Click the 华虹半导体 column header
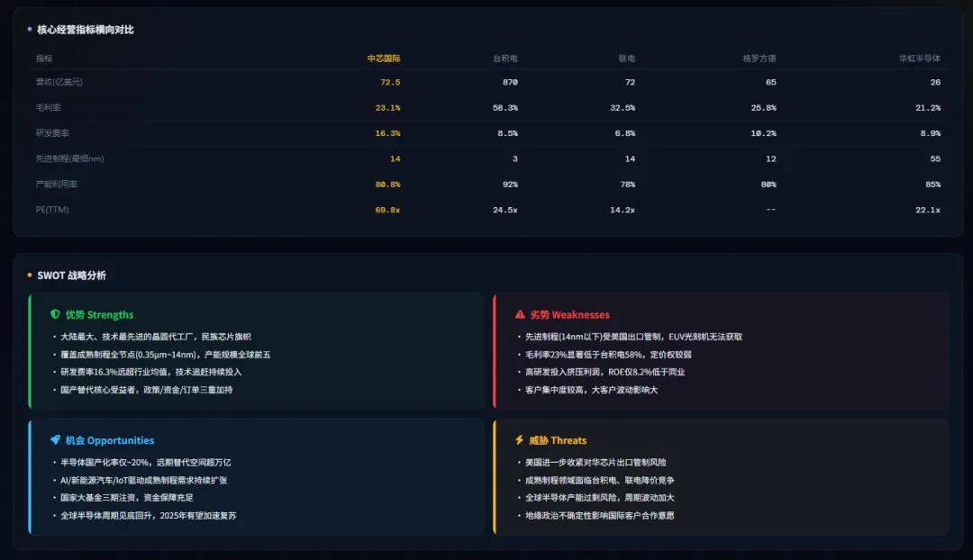 [920, 59]
